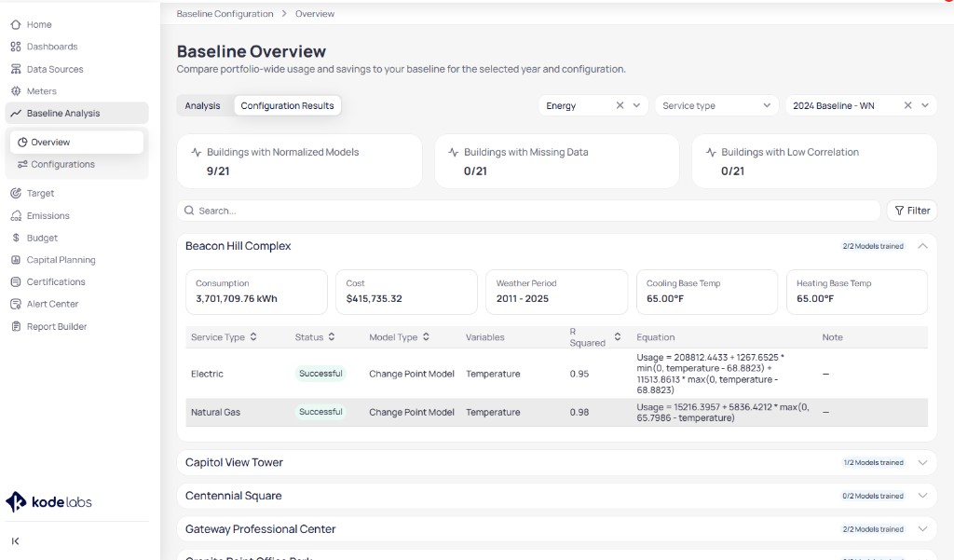Click Buildings with Low Correlation pulse icon
954x560 pixels.
tap(711, 152)
